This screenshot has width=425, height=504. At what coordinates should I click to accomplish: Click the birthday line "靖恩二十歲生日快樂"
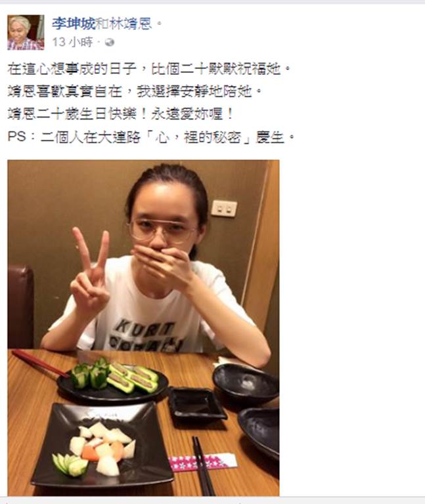pyautogui.click(x=121, y=114)
